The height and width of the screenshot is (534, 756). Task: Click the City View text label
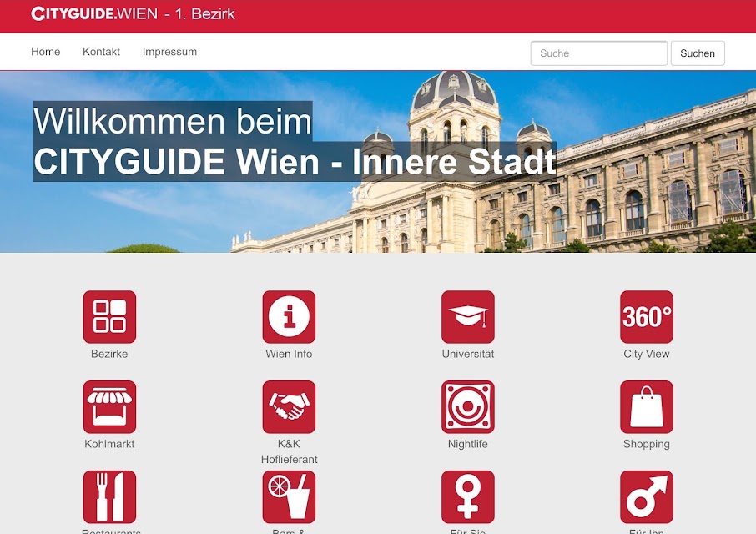click(647, 354)
